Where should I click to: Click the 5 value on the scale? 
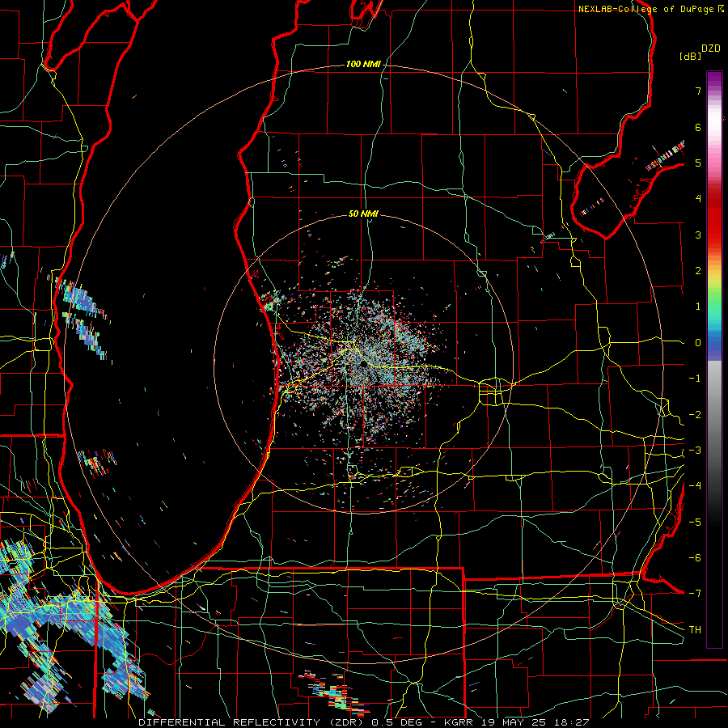click(698, 163)
